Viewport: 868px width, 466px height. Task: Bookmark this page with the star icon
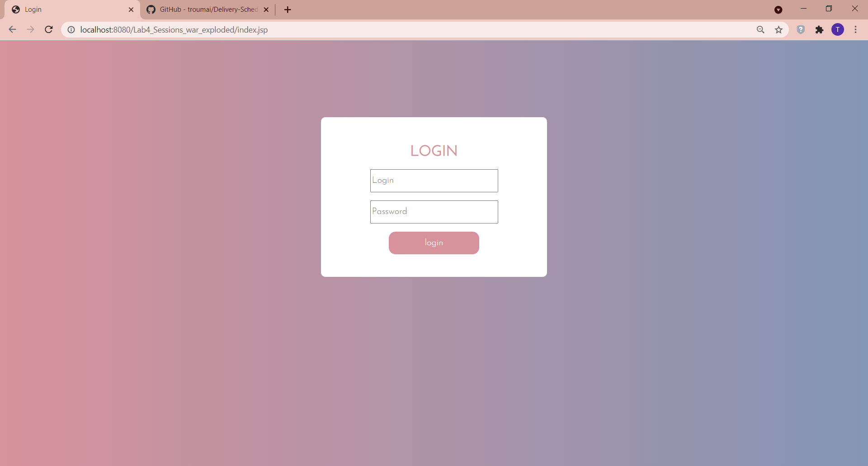point(778,30)
